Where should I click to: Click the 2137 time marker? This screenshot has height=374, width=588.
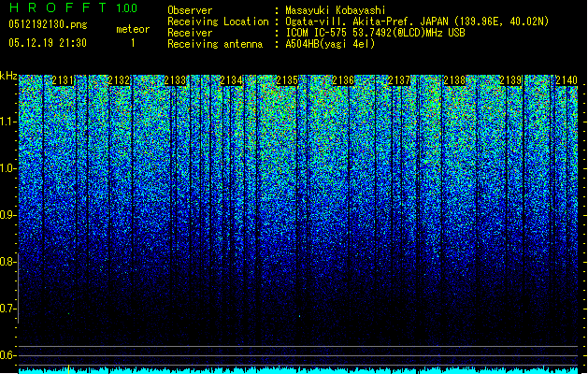click(x=399, y=80)
